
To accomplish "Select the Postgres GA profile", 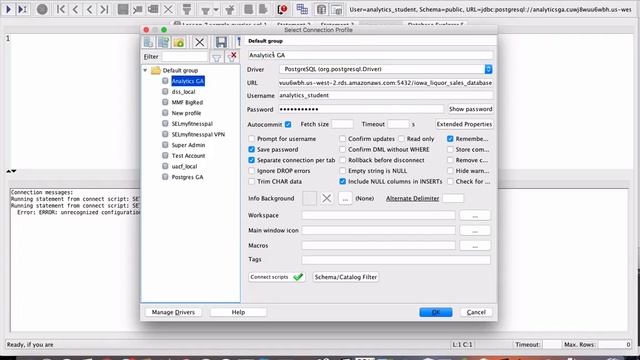I will tap(187, 177).
